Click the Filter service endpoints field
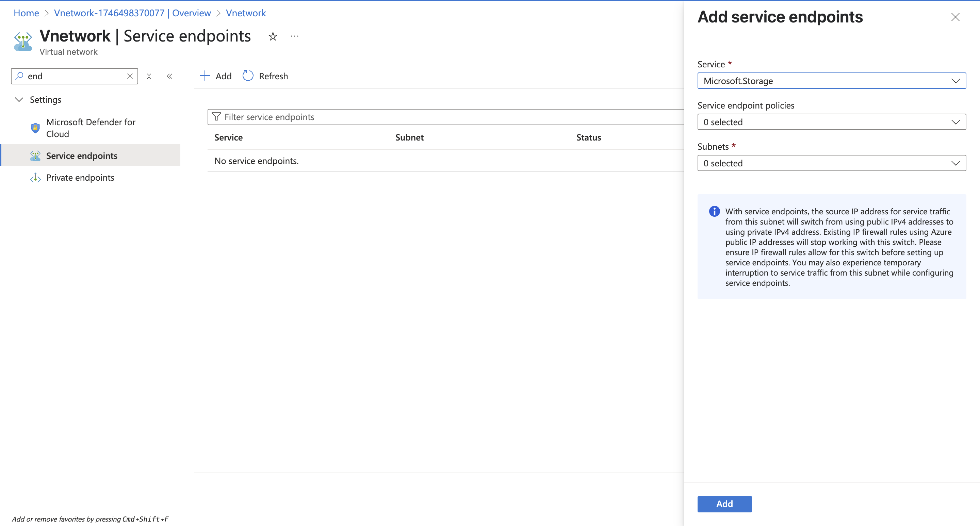 [445, 117]
